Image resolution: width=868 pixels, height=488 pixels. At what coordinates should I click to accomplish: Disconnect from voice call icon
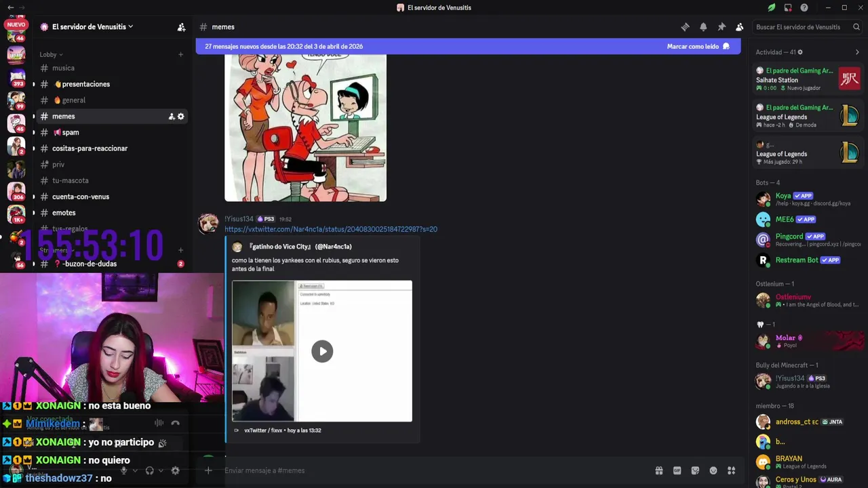click(176, 423)
